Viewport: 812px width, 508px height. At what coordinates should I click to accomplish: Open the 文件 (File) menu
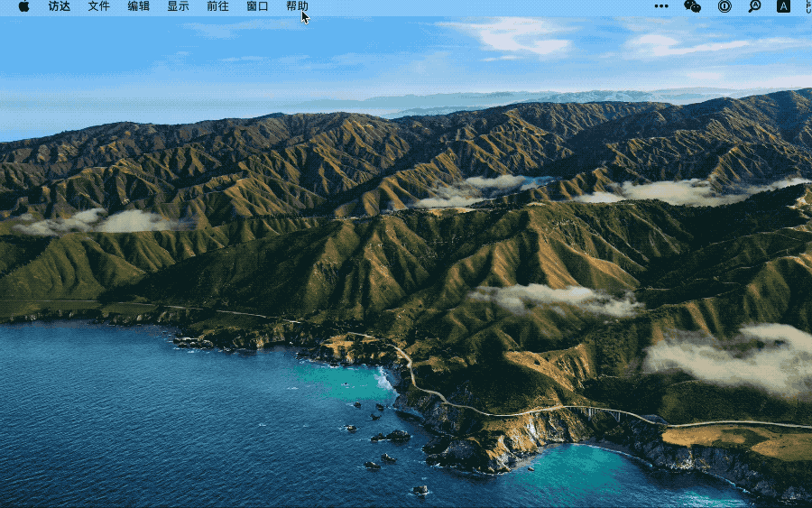point(99,6)
